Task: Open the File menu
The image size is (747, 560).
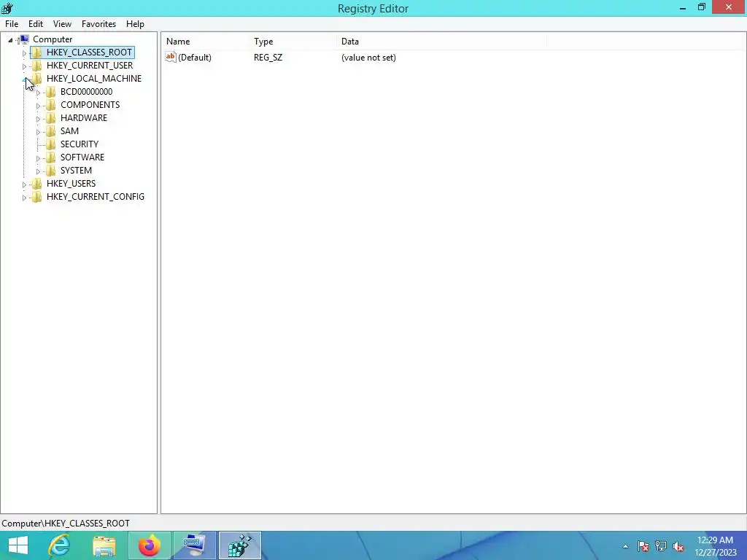Action: [x=12, y=24]
